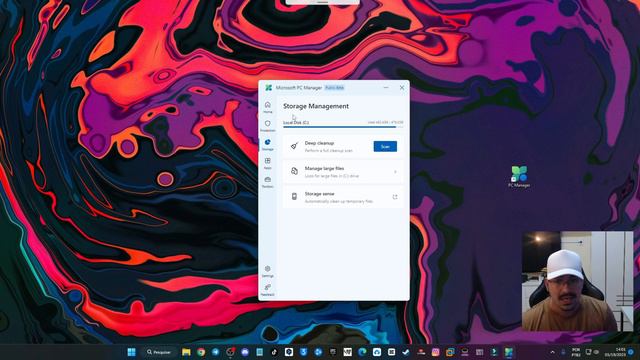Click the Manage large files title text
640x360 pixels.
324,169
